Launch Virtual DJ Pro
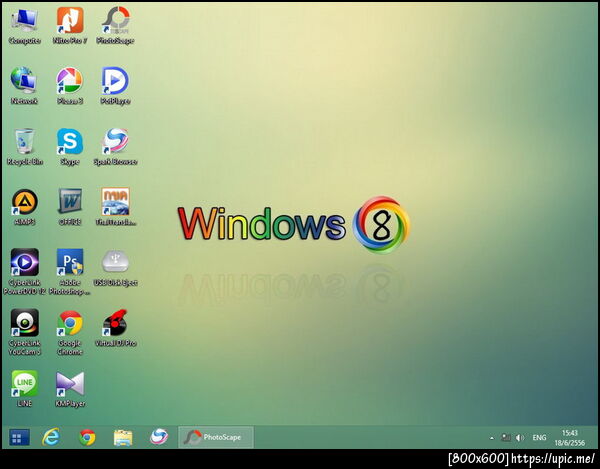 click(115, 328)
